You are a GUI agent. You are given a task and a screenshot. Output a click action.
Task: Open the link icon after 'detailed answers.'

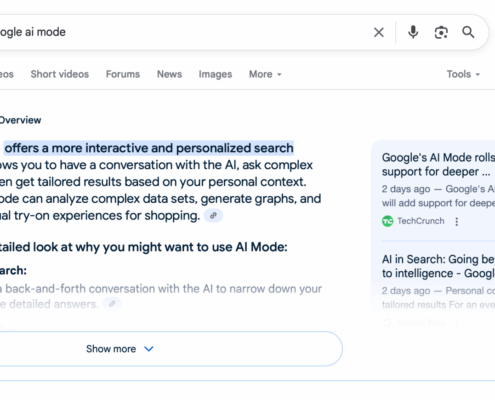click(112, 304)
